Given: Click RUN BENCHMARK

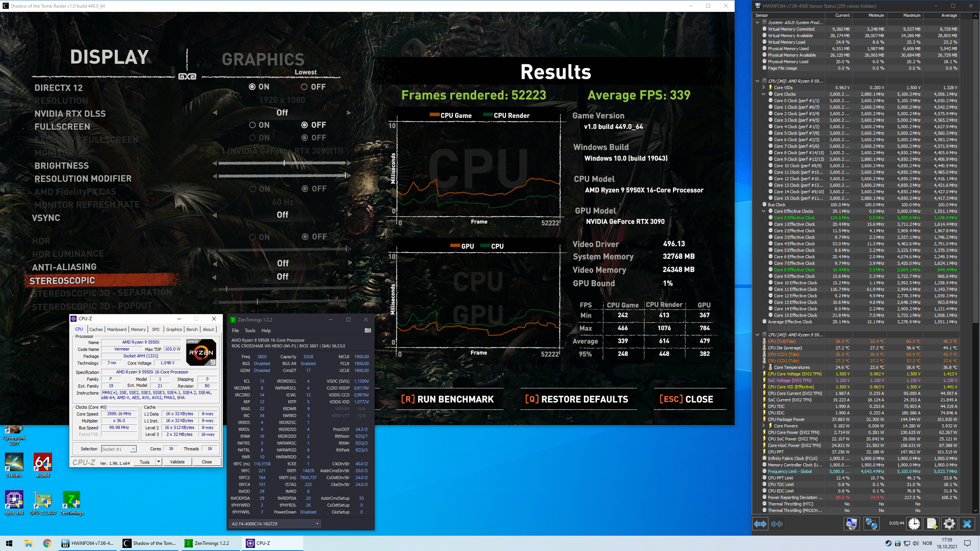Looking at the screenshot, I should click(448, 399).
